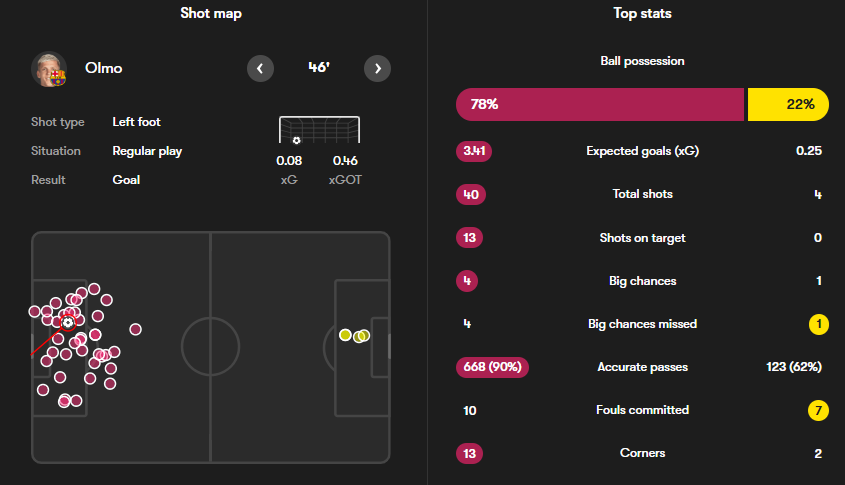Go to previous shot arrow
Viewport: 845px width, 485px height.
pyautogui.click(x=260, y=68)
